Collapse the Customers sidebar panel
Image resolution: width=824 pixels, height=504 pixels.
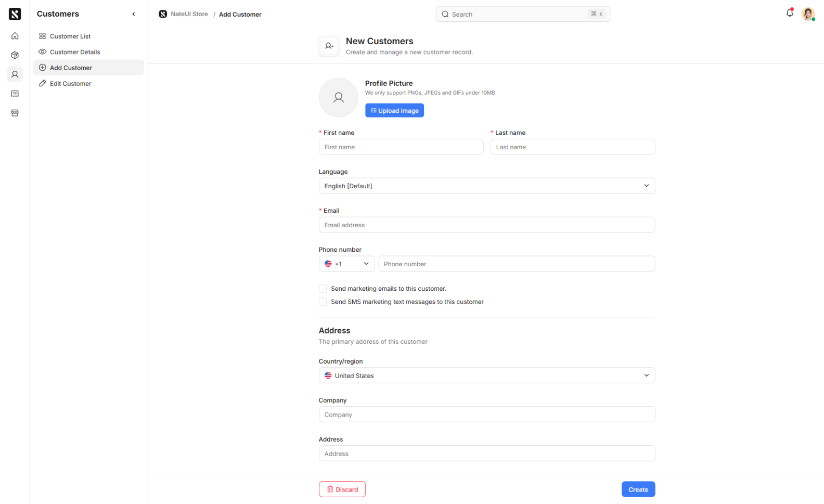[x=134, y=14]
